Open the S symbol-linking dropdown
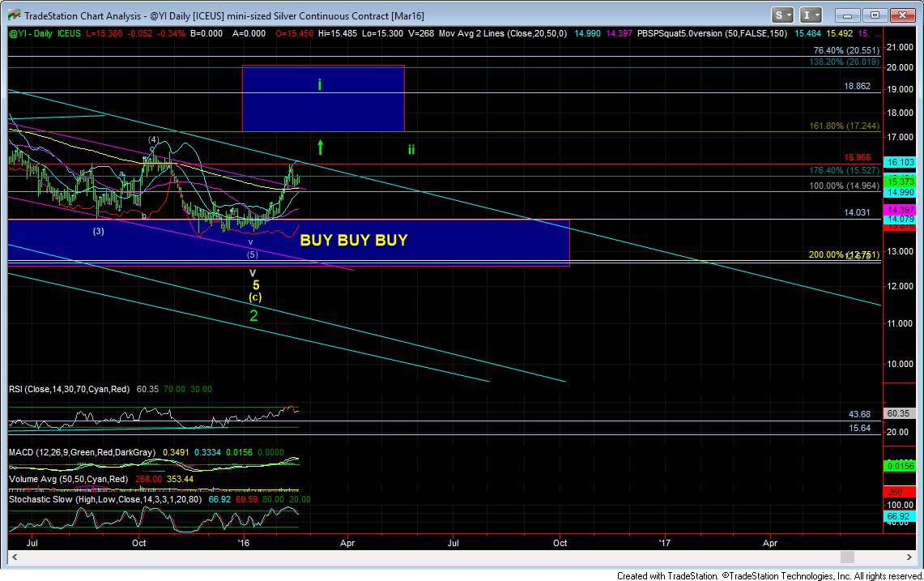The image size is (924, 581). pos(782,15)
